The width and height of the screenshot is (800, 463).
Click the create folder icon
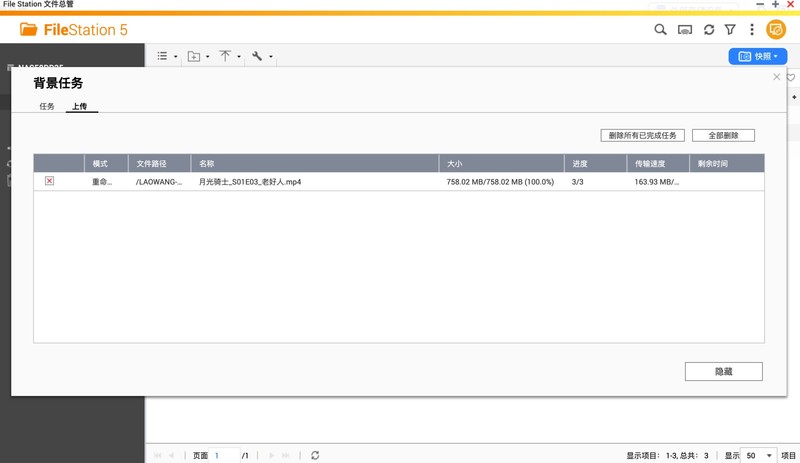point(193,56)
